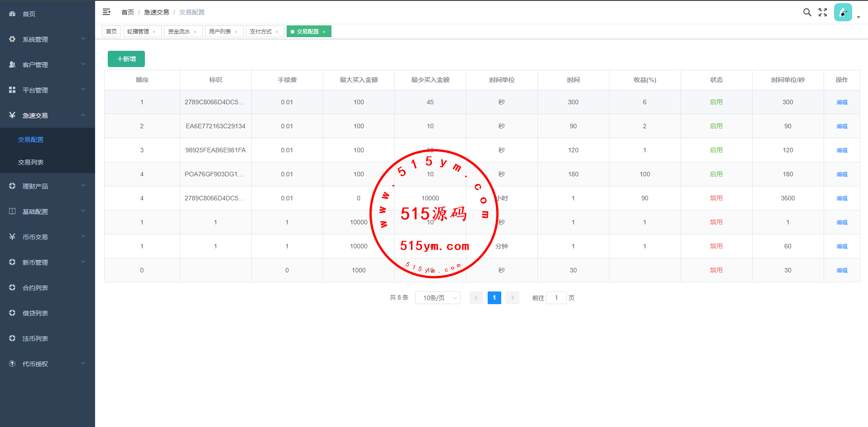Open the 10条/页 page size dropdown

[x=437, y=298]
